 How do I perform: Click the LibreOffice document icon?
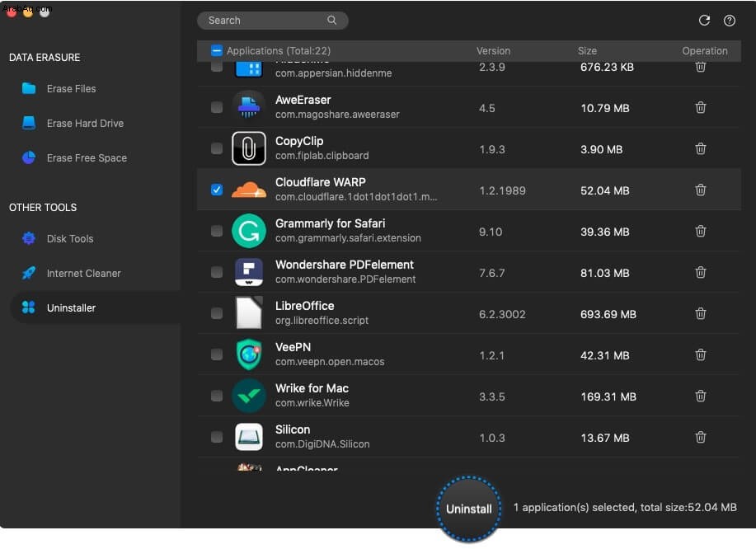[249, 313]
